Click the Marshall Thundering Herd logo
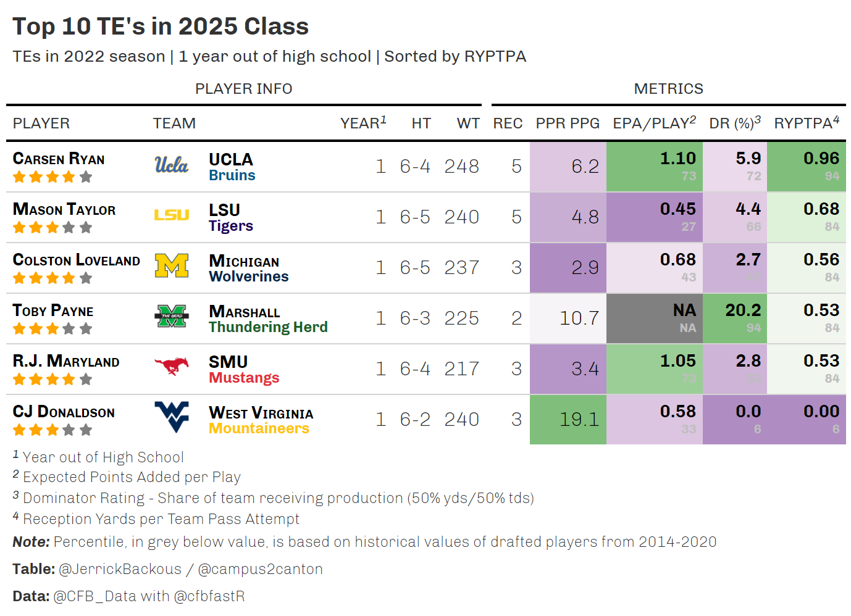The image size is (851, 616). coord(171,317)
